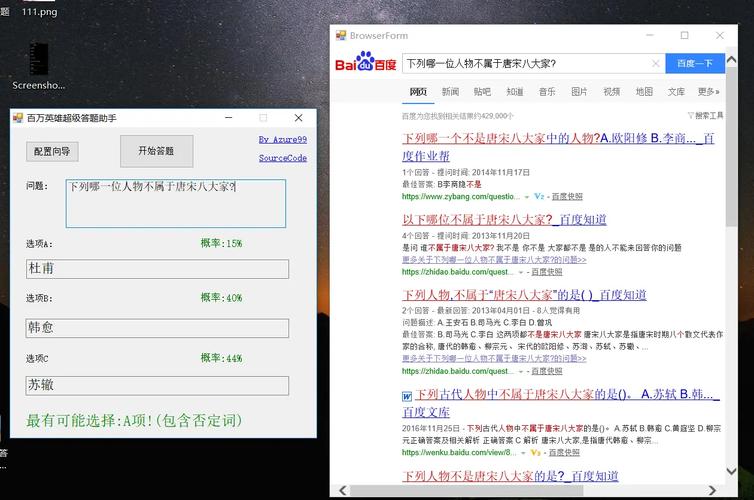
Task: Select the 网页 tab
Action: coord(418,91)
